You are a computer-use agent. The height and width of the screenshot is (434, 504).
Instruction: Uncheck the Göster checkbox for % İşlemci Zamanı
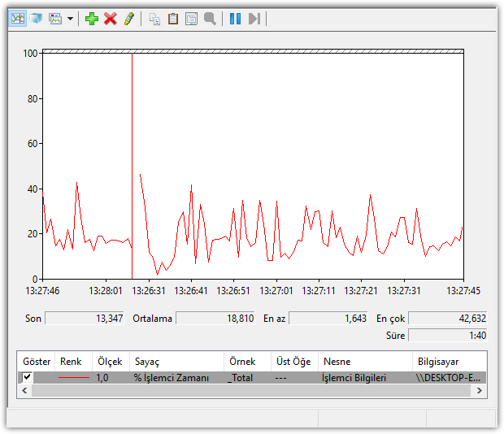click(28, 376)
